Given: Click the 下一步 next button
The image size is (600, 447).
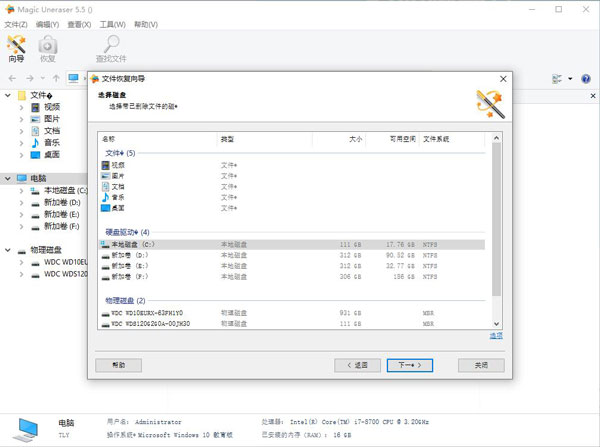Looking at the screenshot, I should pos(410,365).
